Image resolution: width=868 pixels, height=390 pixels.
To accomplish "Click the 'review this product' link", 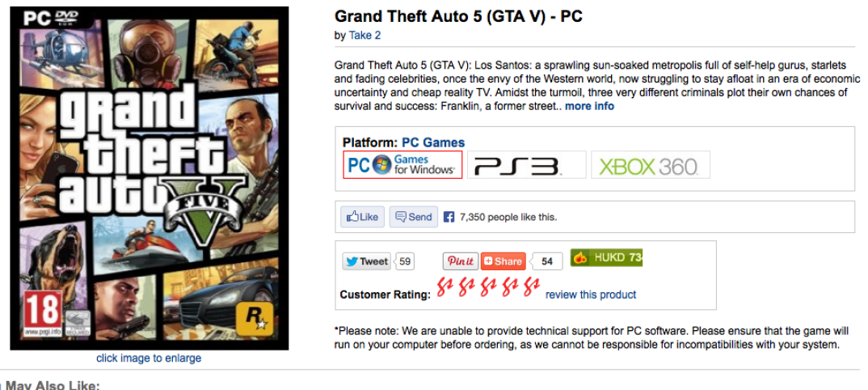I will tap(591, 295).
